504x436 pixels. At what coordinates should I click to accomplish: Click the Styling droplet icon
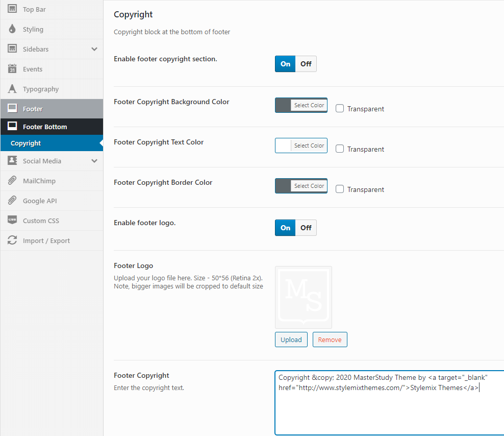pyautogui.click(x=12, y=30)
